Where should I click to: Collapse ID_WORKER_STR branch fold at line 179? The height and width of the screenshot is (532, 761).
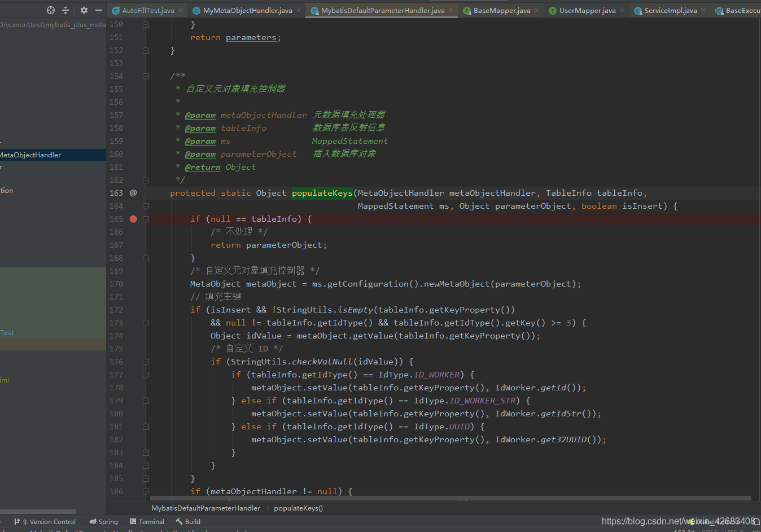(x=146, y=401)
